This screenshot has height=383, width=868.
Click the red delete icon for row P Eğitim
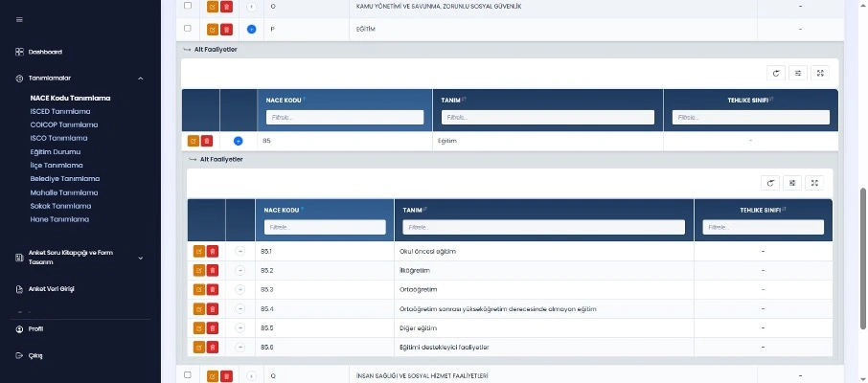click(226, 29)
